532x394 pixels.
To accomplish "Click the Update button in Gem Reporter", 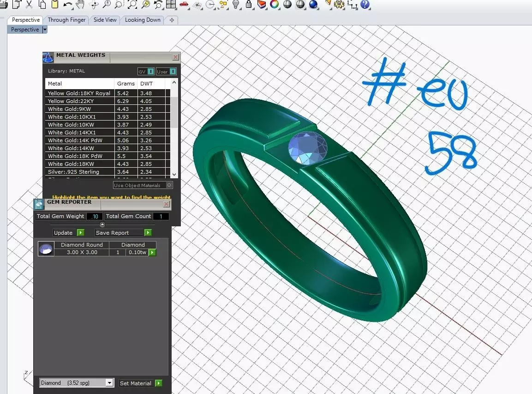I will point(68,233).
